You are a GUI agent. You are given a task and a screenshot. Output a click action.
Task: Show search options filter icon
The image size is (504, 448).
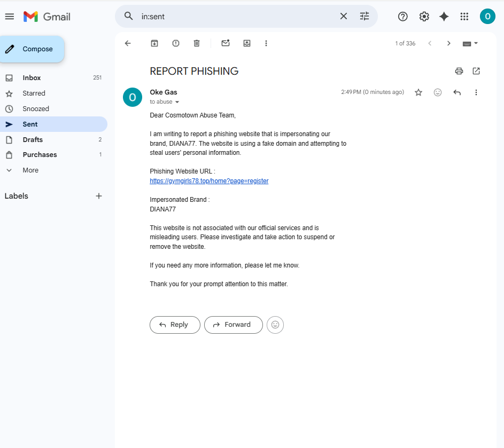[x=365, y=16]
